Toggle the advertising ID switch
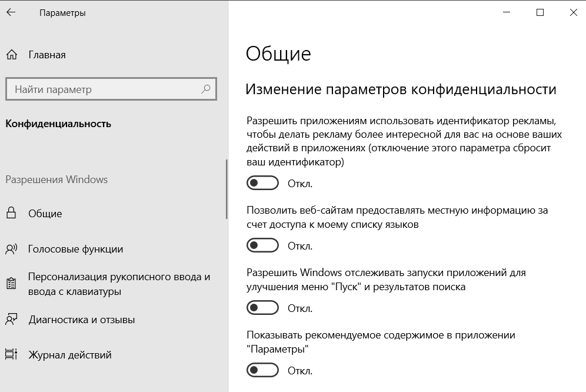The height and width of the screenshot is (392, 586). point(262,183)
